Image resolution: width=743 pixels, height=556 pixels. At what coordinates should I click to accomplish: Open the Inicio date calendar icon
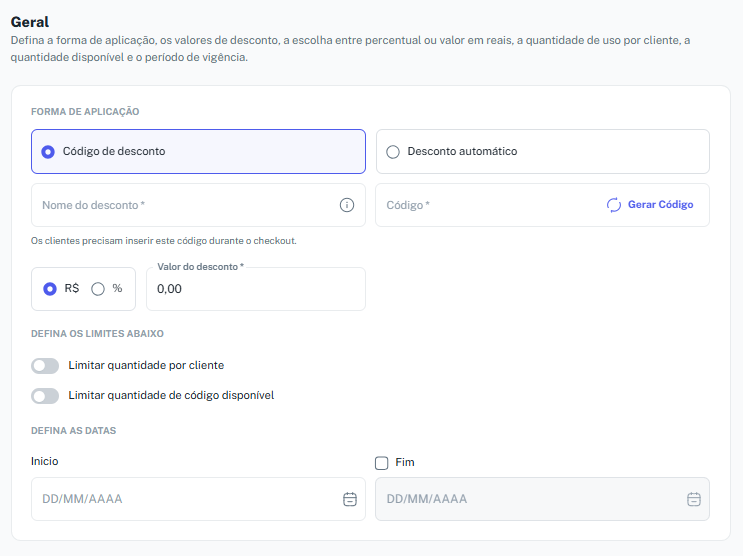(350, 499)
